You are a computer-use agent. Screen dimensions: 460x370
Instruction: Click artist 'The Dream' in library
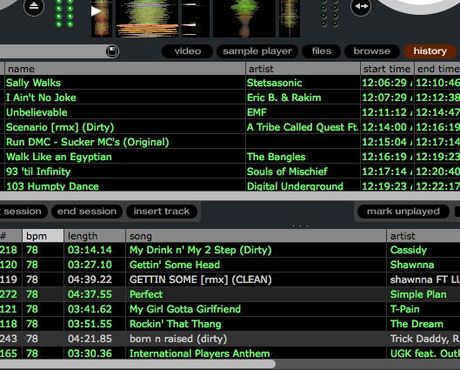point(417,324)
